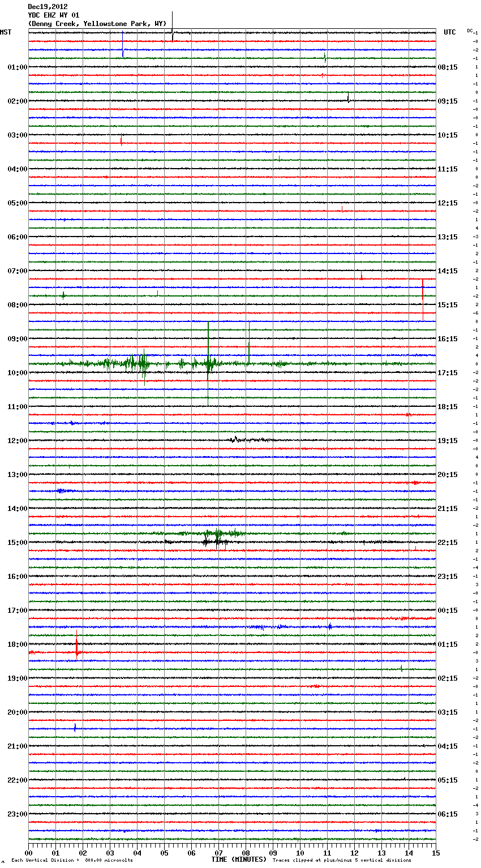Click the "09:15" UTC time label
This screenshot has width=481, height=868.
[x=448, y=101]
